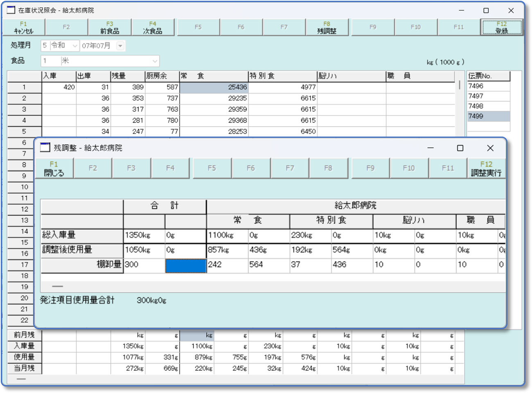Expand the 07年07月 month dropdown
Image resolution: width=532 pixels, height=393 pixels.
[x=120, y=46]
